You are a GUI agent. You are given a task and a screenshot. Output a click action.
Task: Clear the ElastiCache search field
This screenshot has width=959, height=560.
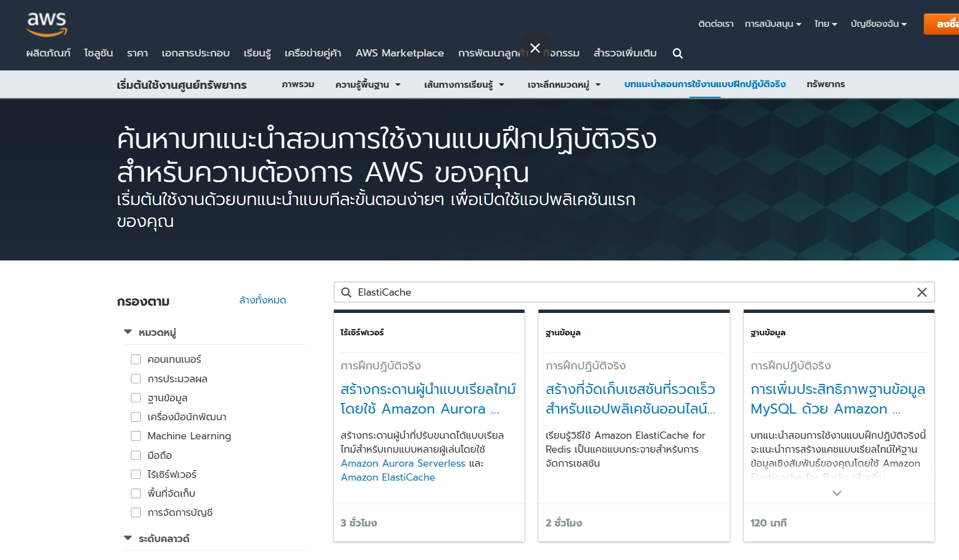922,292
